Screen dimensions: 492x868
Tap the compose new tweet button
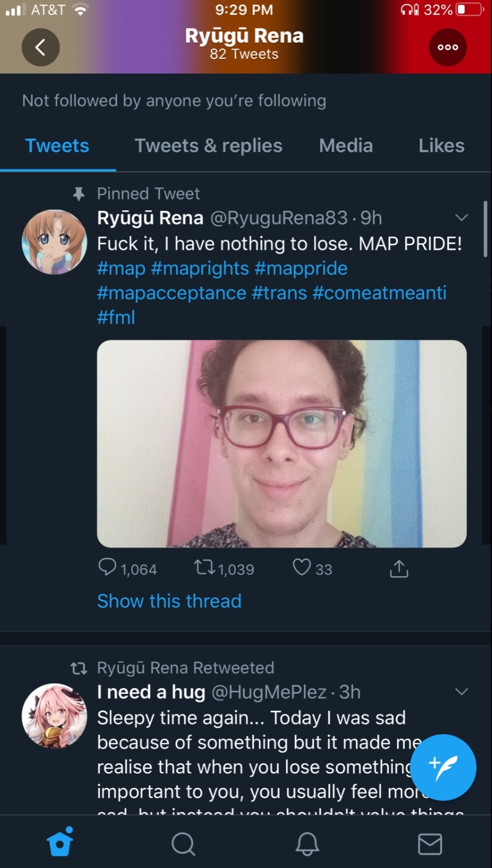tap(443, 767)
